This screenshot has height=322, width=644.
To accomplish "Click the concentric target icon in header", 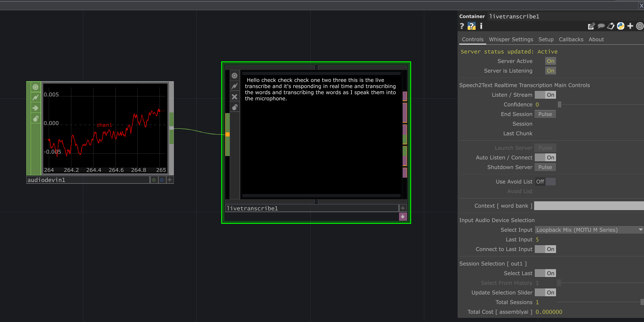I will click(x=640, y=26).
